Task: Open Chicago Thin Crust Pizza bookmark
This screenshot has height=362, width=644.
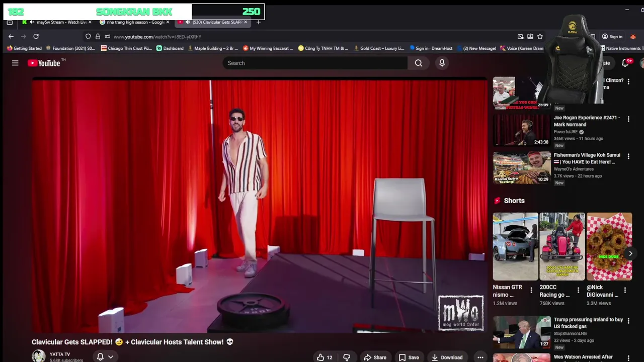Action: pyautogui.click(x=126, y=48)
